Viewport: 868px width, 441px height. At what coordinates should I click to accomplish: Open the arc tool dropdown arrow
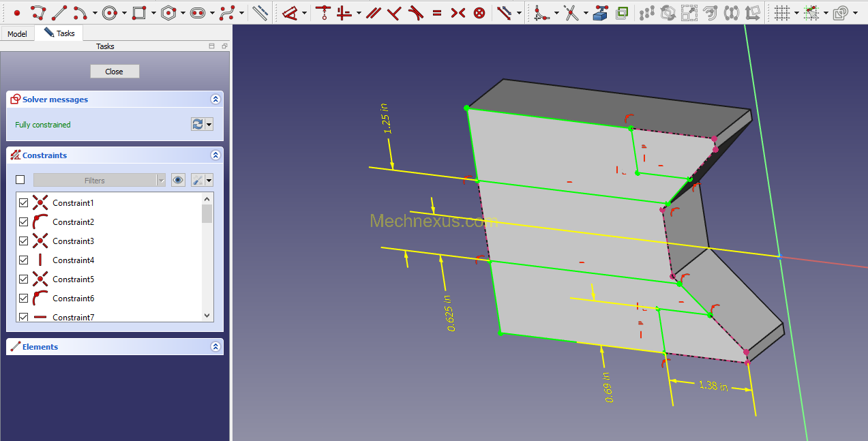pyautogui.click(x=95, y=13)
